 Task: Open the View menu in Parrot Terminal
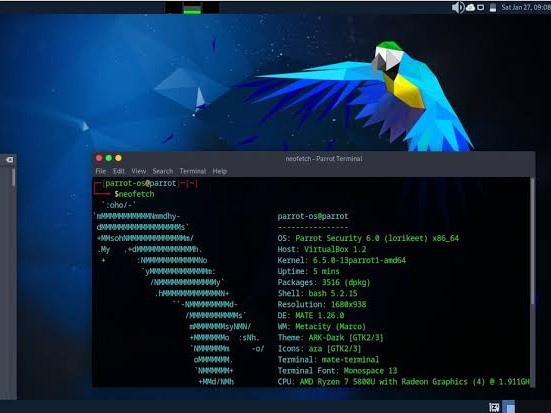click(x=138, y=171)
